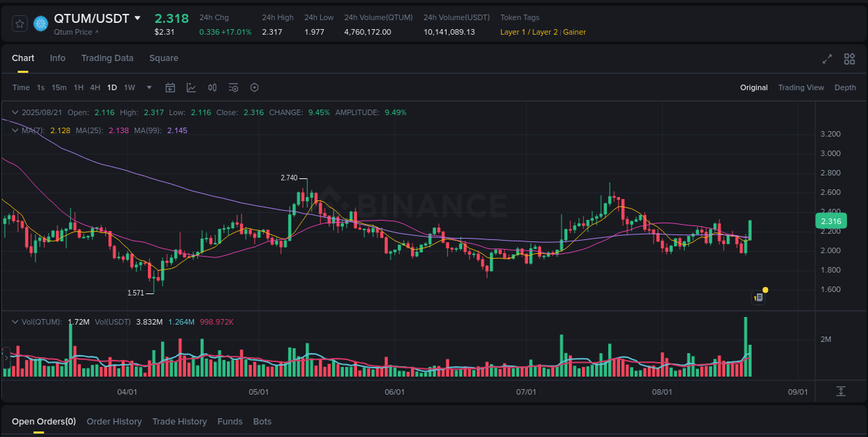Expand the extra time intervals dropdown
868x437 pixels.
click(x=149, y=87)
